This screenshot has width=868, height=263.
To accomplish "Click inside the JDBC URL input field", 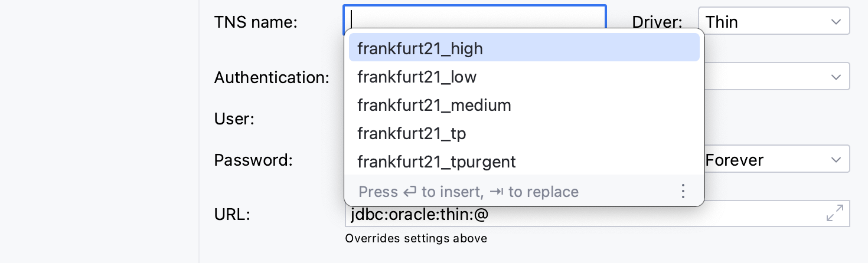I will (590, 215).
